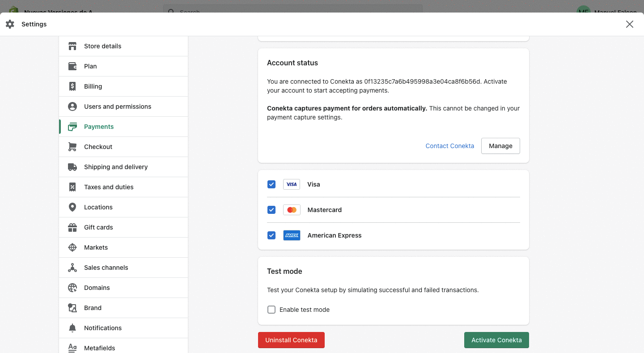Go to Domains settings
The height and width of the screenshot is (353, 644).
coord(123,288)
